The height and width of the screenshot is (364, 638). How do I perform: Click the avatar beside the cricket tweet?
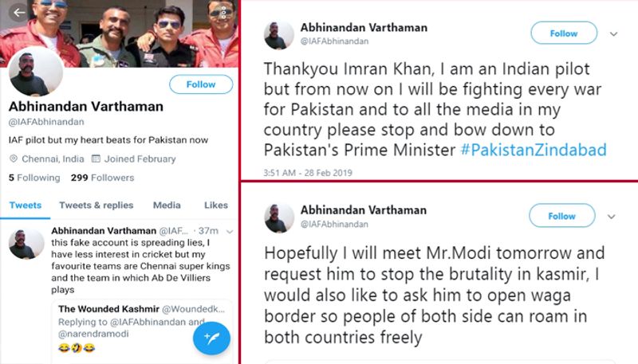pyautogui.click(x=26, y=244)
